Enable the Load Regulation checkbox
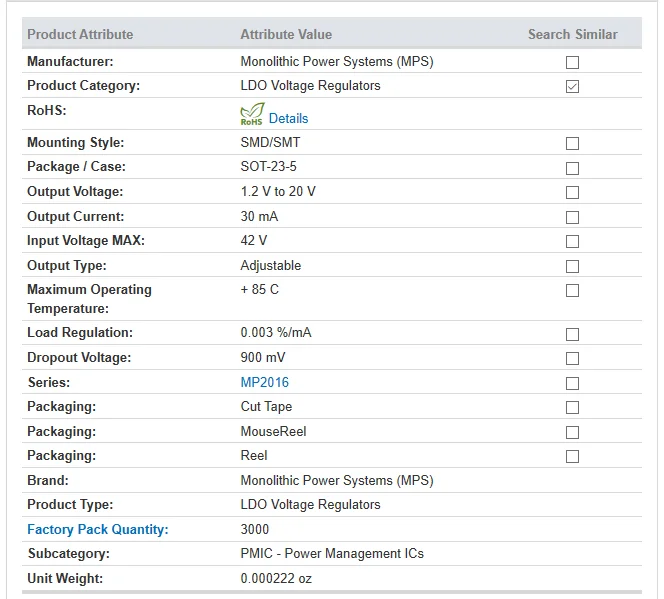This screenshot has height=599, width=664. [x=572, y=333]
